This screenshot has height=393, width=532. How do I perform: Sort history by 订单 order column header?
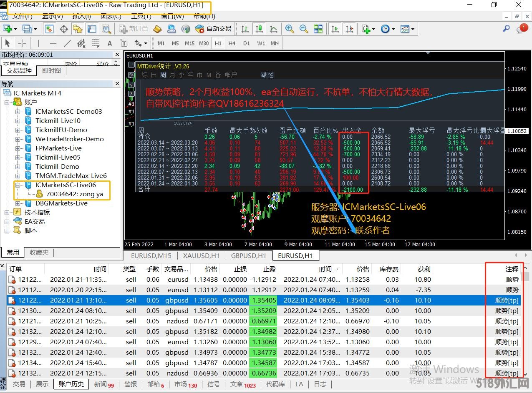[x=25, y=269]
